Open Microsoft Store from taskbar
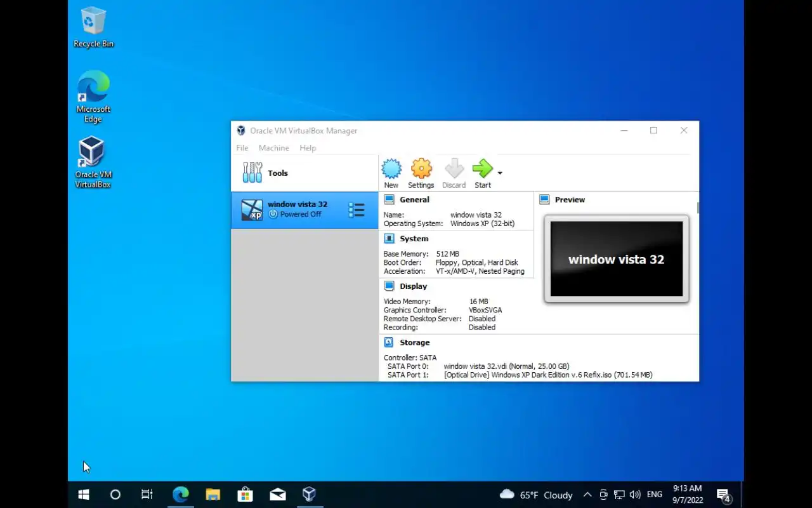Viewport: 812px width, 508px height. coord(245,495)
